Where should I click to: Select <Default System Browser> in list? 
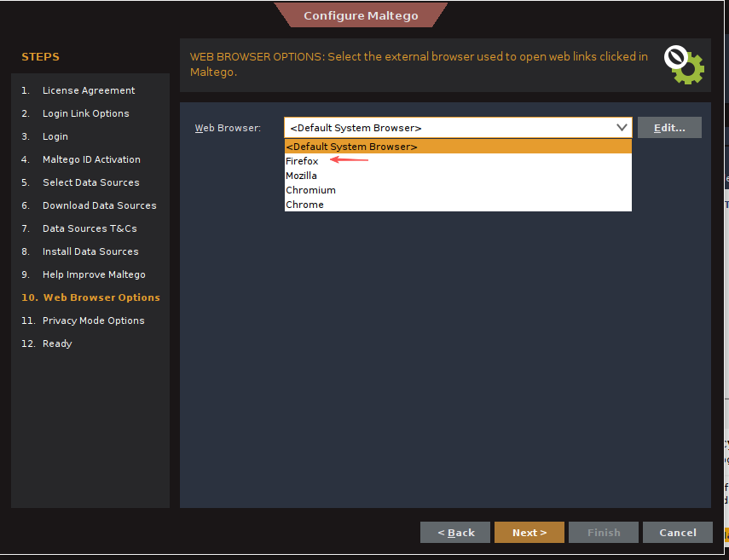pyautogui.click(x=458, y=147)
